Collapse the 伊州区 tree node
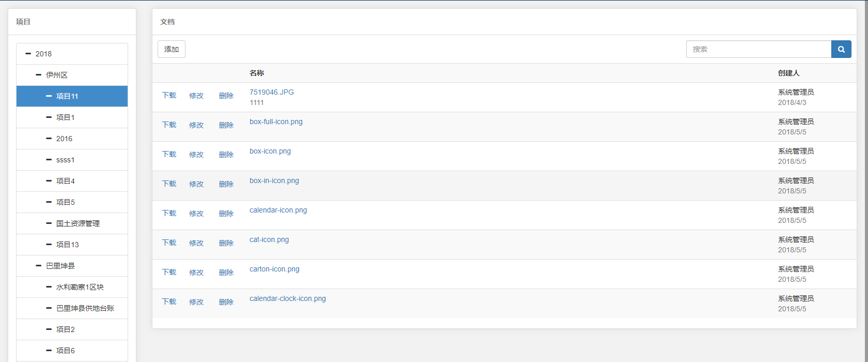Viewport: 868px width, 362px height. [x=39, y=75]
